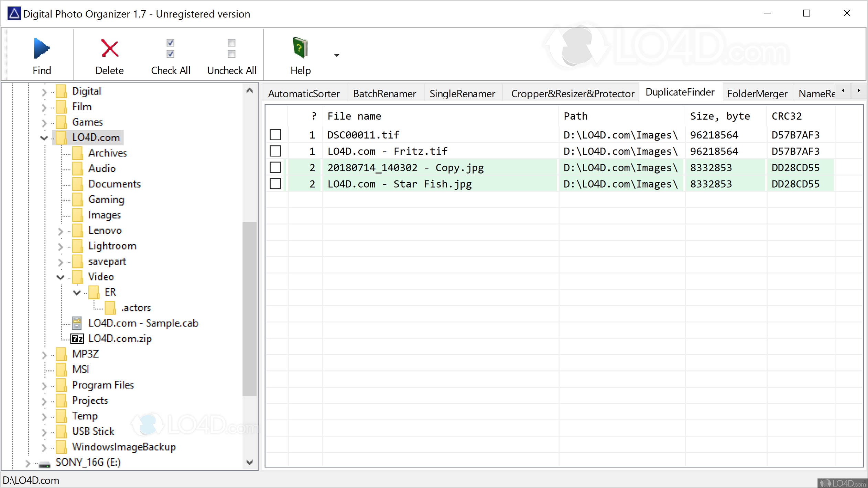The height and width of the screenshot is (488, 868).
Task: Select the Uncheck All toolbar icon
Action: (x=231, y=48)
